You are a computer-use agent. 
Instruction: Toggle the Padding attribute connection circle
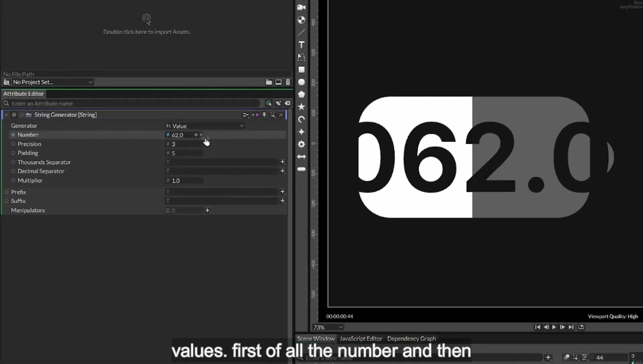[x=13, y=153]
